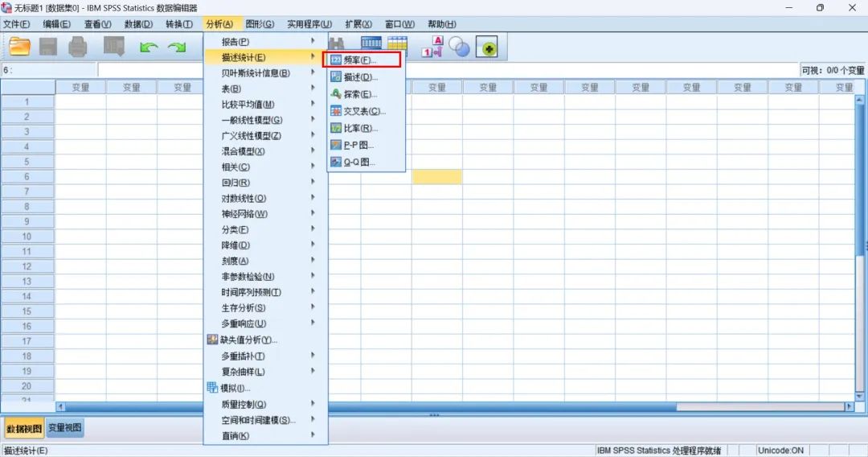Select row header 10

coord(27,237)
